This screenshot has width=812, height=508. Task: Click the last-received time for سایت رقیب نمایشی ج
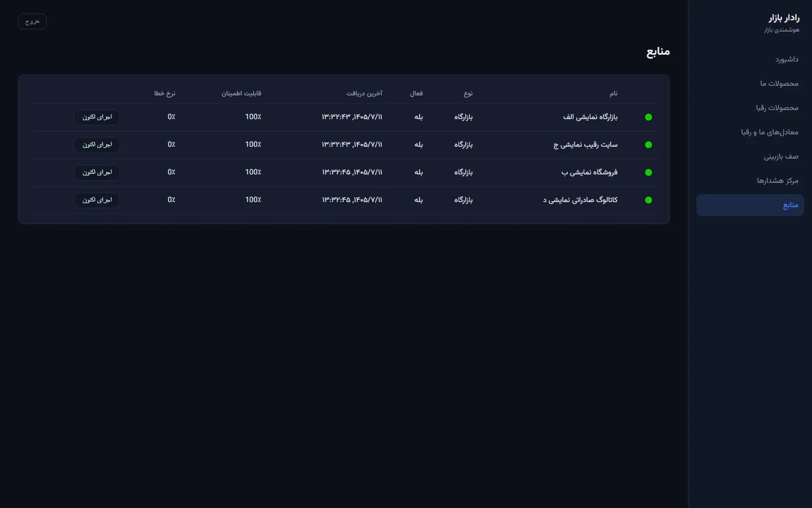pyautogui.click(x=352, y=144)
